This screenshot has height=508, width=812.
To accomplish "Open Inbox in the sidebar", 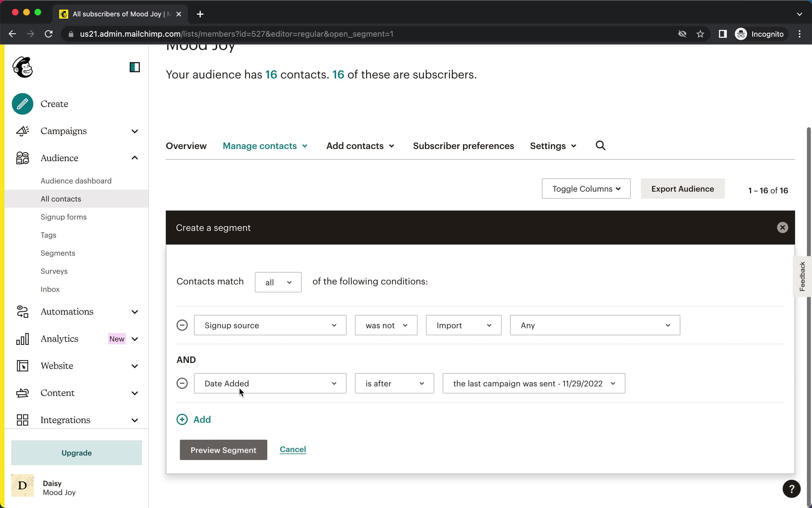I will (x=50, y=289).
